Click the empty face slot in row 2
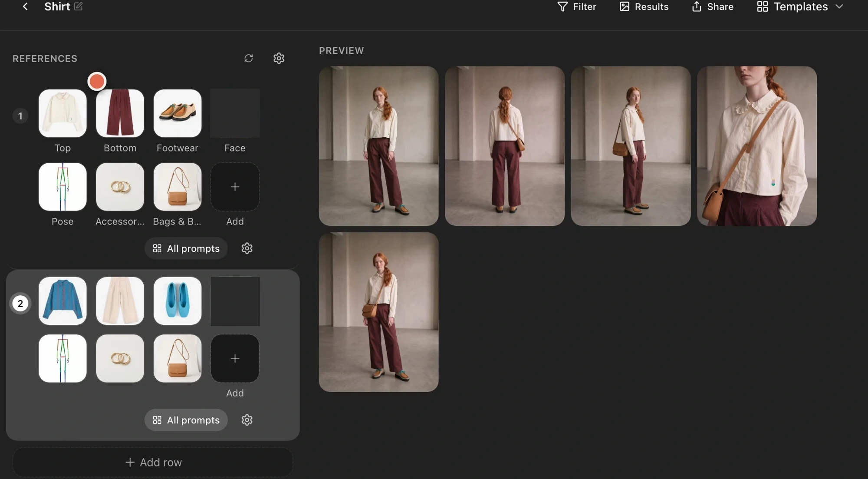The width and height of the screenshot is (868, 479). coord(235,301)
